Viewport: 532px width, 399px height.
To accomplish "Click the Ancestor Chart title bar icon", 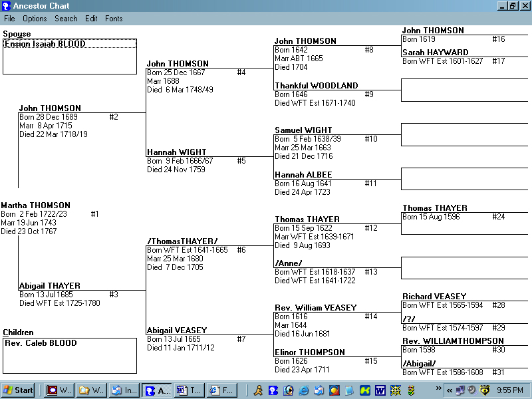I will (6, 6).
